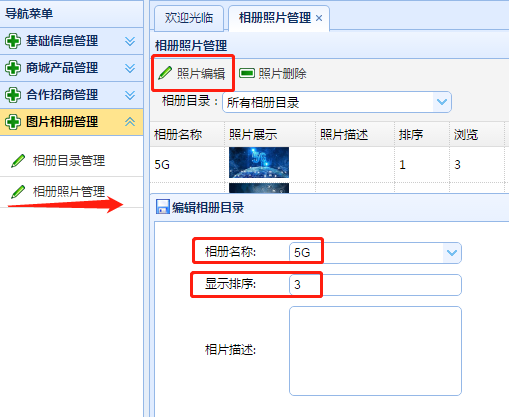Open the 相册名称 combo box arrow

pos(452,253)
